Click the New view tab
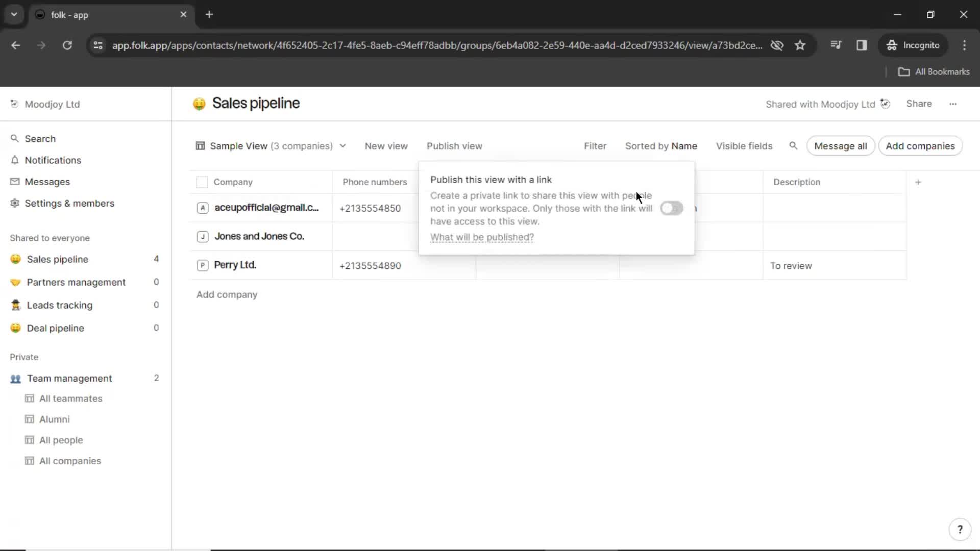The width and height of the screenshot is (980, 551). tap(386, 145)
